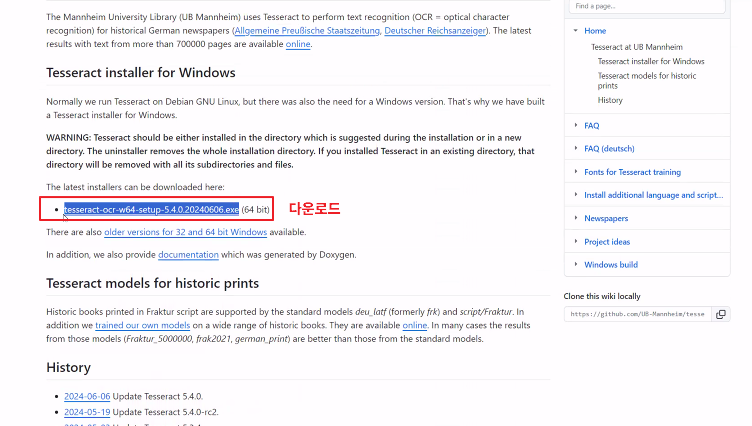
Task: Collapse the Home section arrow
Action: 576,31
